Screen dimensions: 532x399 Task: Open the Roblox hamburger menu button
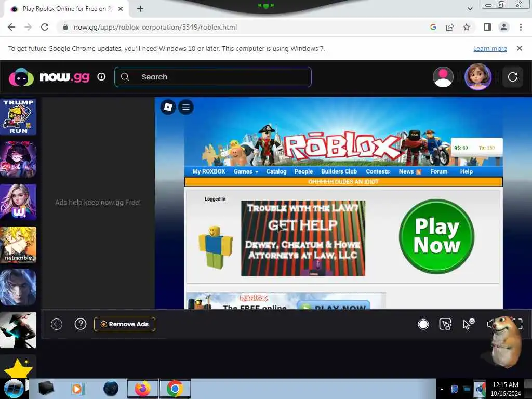click(x=185, y=107)
